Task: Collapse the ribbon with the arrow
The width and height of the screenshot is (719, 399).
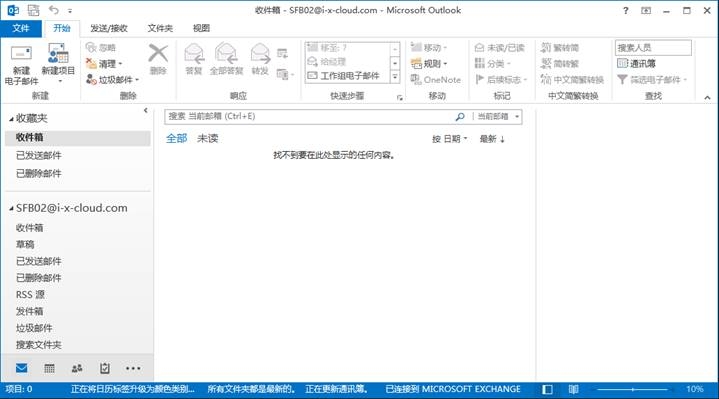Action: tap(707, 97)
